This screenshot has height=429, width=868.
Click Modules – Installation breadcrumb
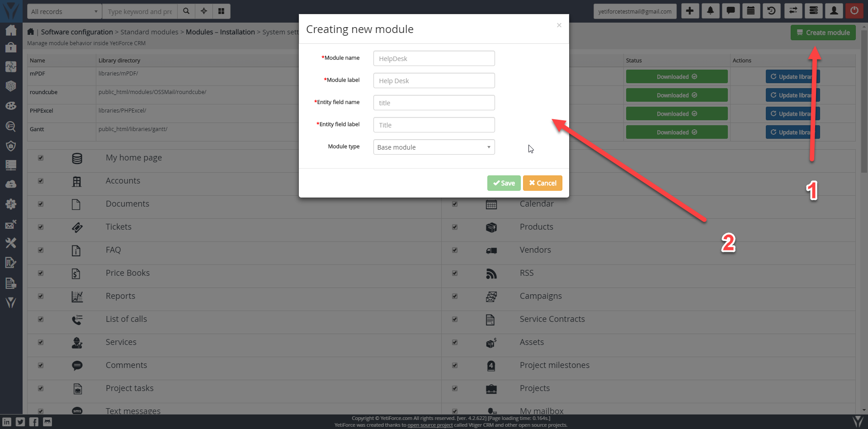(x=220, y=32)
